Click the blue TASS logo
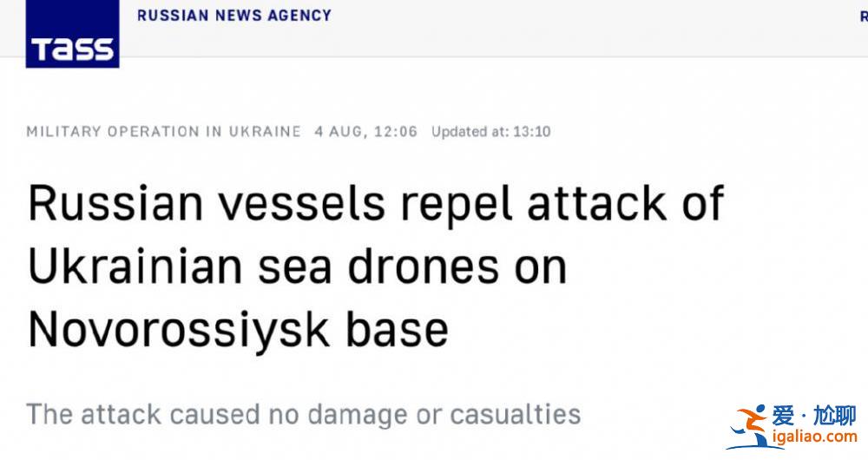This screenshot has height=460, width=868. point(73,34)
